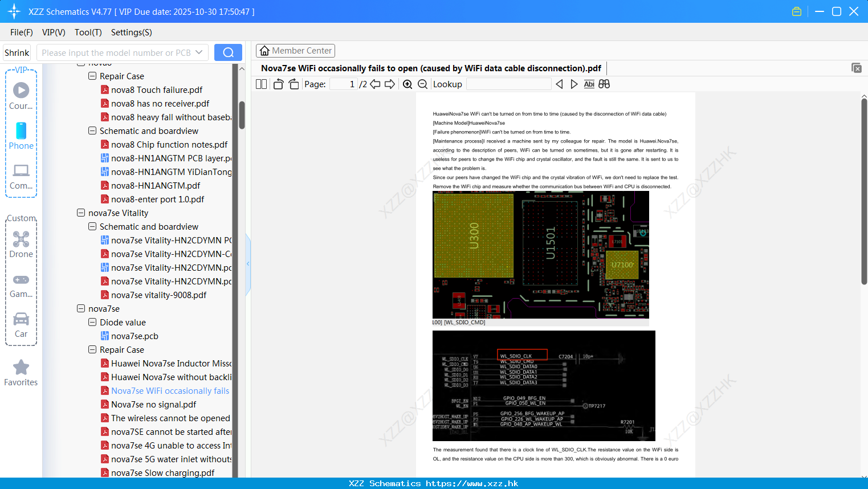
Task: Click the page number field
Action: [344, 84]
